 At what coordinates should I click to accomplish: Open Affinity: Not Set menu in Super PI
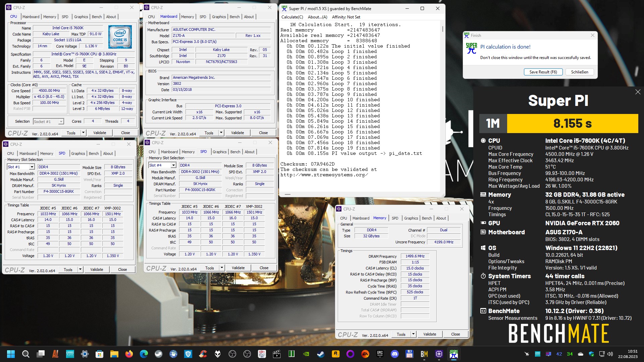tap(346, 17)
